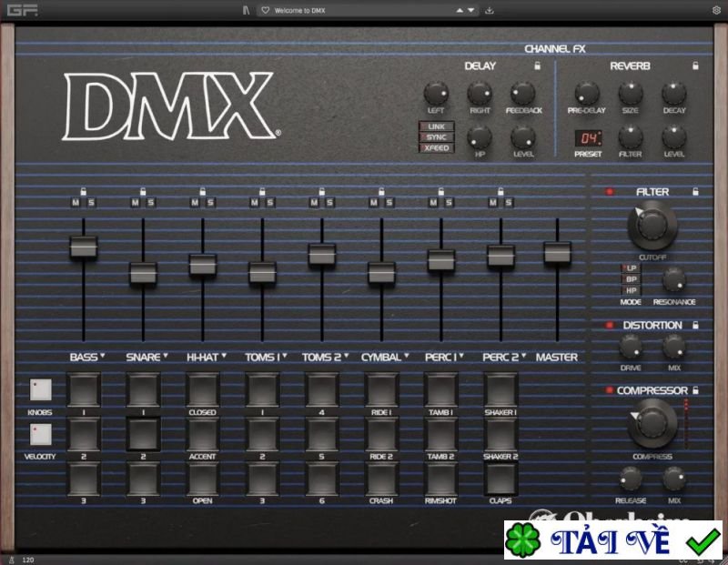
Task: Click the GF logo icon
Action: (22, 10)
